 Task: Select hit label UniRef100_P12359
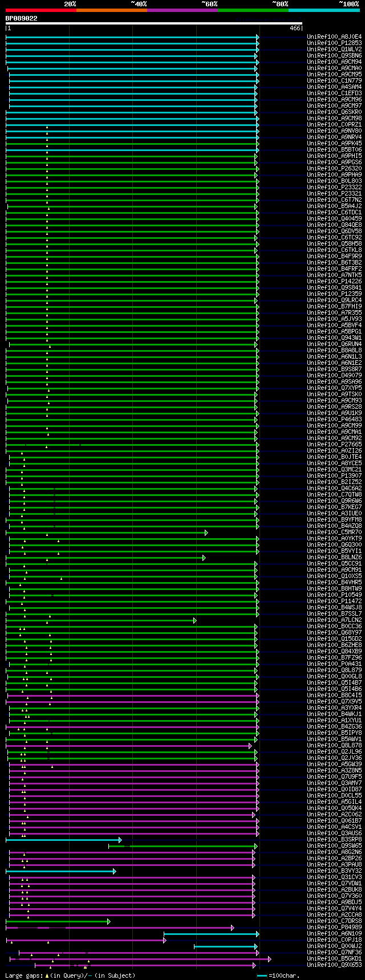(334, 294)
